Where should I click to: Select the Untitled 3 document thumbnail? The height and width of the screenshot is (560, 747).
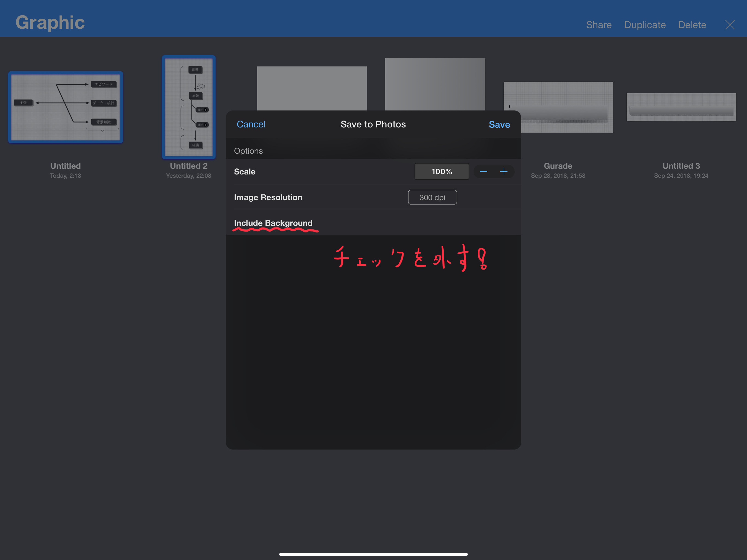pos(681,107)
